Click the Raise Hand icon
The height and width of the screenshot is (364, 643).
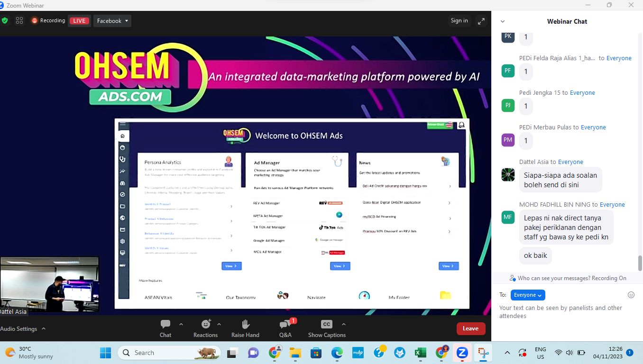tap(245, 325)
